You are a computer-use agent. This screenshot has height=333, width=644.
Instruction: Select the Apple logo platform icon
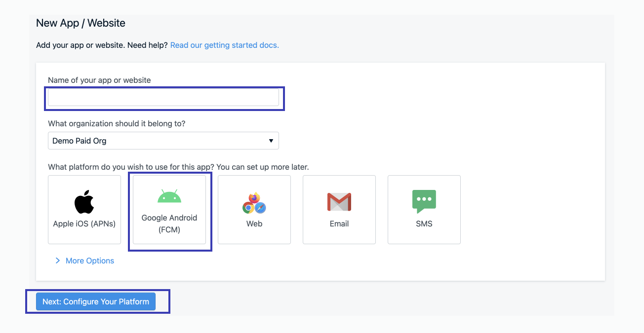pyautogui.click(x=84, y=202)
